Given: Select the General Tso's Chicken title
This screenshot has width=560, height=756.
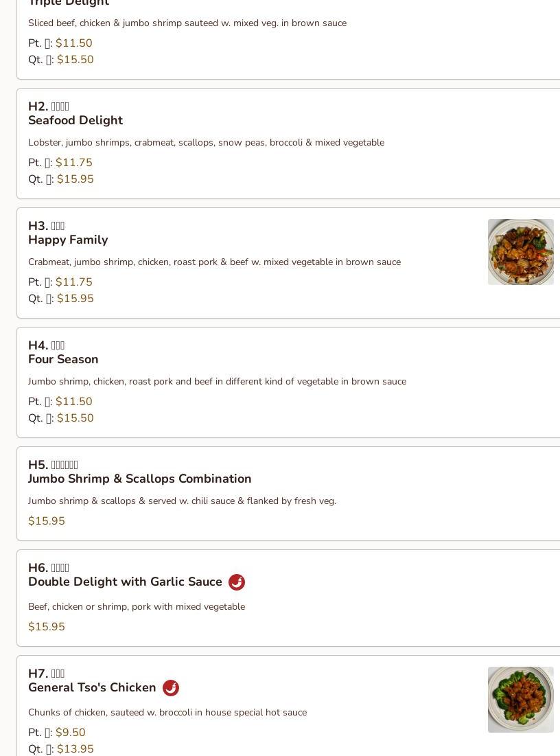Looking at the screenshot, I should [92, 687].
